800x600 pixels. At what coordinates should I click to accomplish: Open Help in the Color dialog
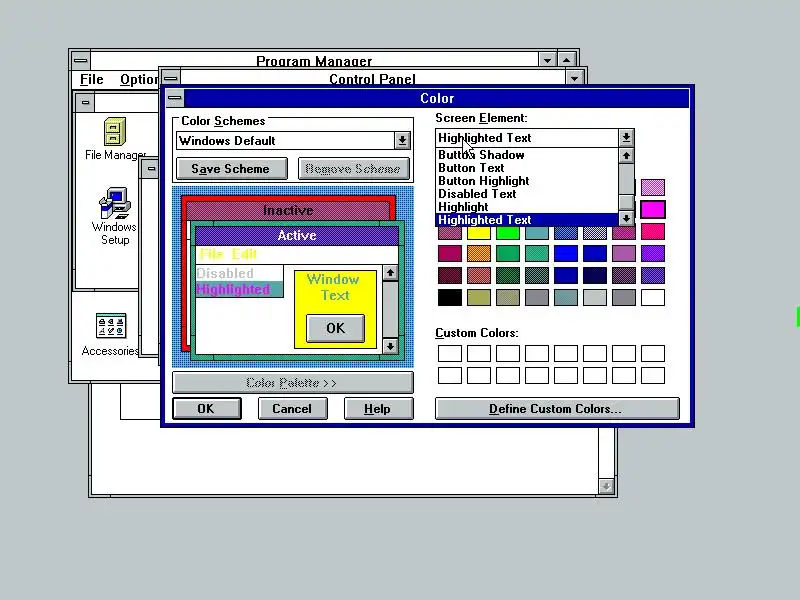378,409
